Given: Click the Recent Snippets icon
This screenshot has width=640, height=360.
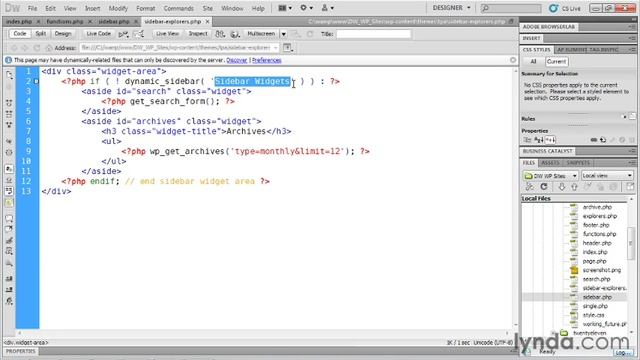Looking at the screenshot, I should tap(9, 251).
